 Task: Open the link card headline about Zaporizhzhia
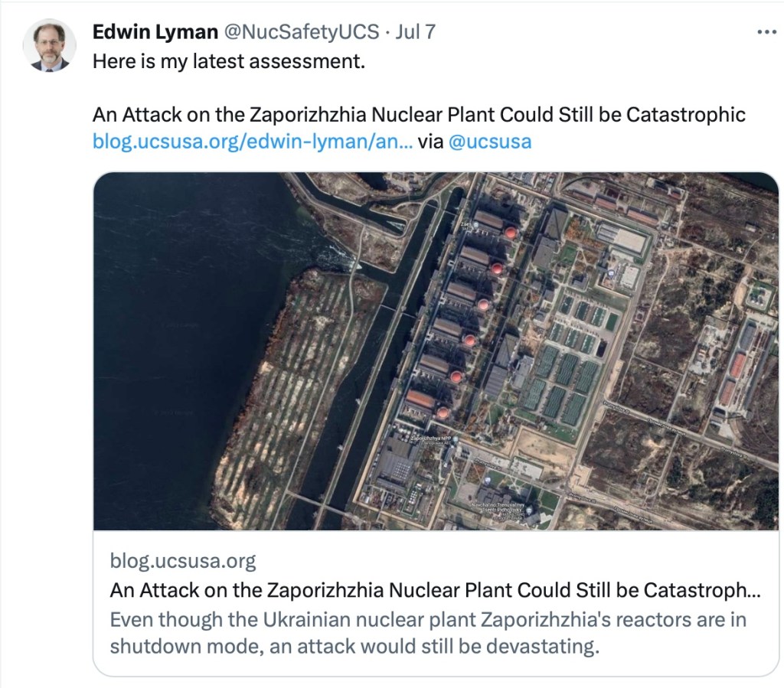click(435, 590)
